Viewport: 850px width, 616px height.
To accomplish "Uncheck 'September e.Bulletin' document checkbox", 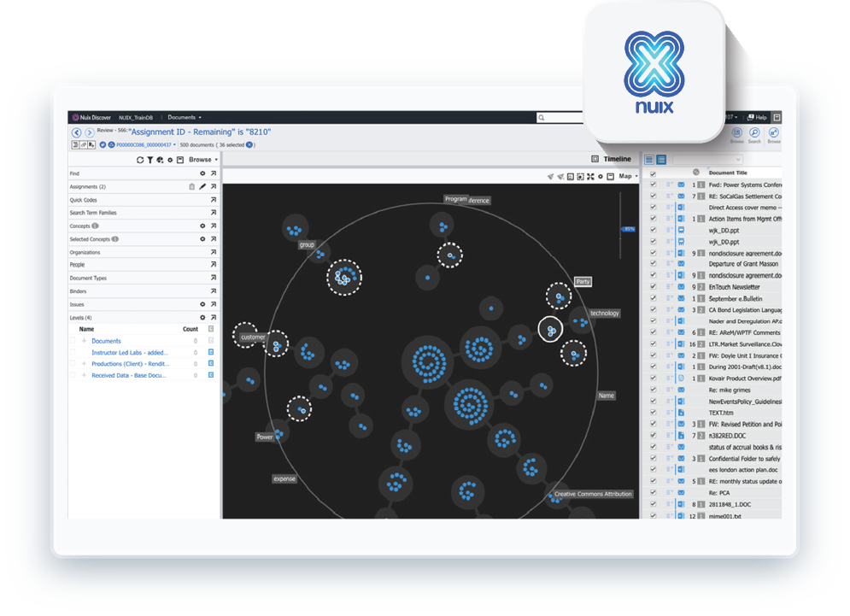I will [x=654, y=299].
